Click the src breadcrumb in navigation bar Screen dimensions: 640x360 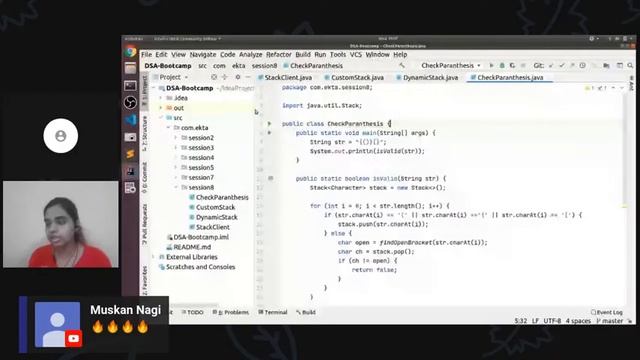pos(202,66)
